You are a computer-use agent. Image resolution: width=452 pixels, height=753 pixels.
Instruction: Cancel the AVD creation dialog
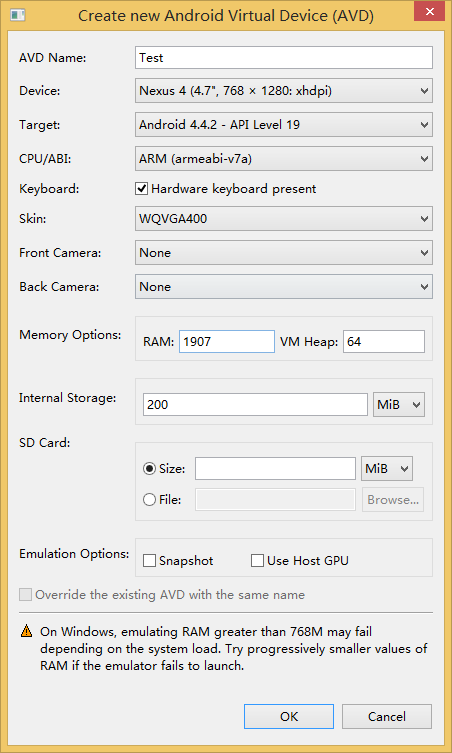(x=387, y=717)
